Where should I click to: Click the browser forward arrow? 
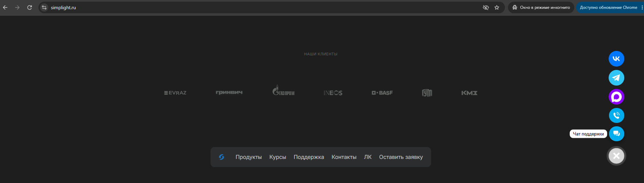pos(17,7)
